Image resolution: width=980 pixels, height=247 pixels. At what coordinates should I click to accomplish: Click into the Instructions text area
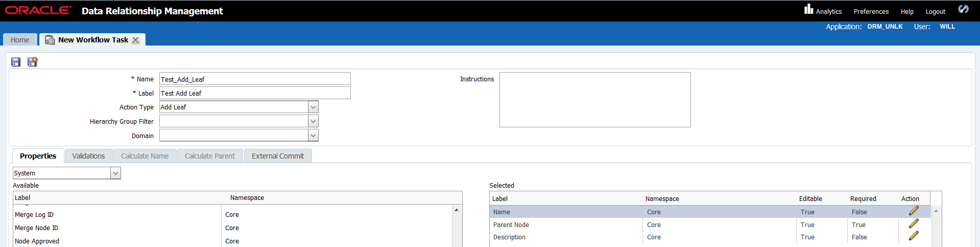click(x=594, y=100)
